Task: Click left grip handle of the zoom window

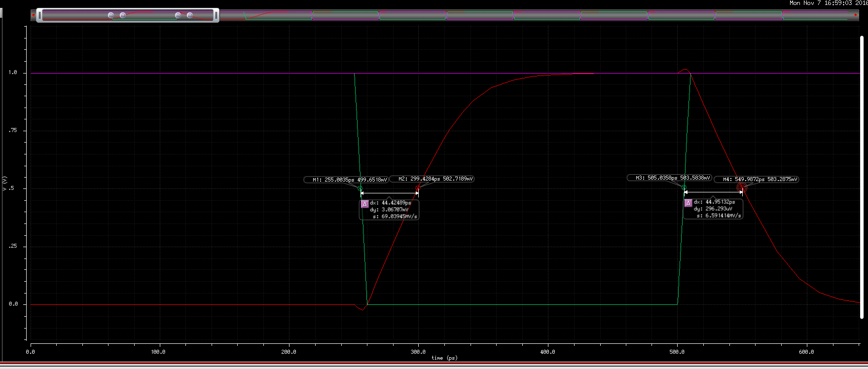Action: point(40,15)
